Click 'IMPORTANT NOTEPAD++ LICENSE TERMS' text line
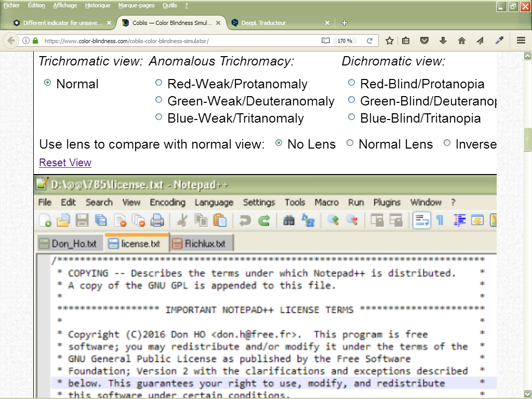 tap(259, 310)
